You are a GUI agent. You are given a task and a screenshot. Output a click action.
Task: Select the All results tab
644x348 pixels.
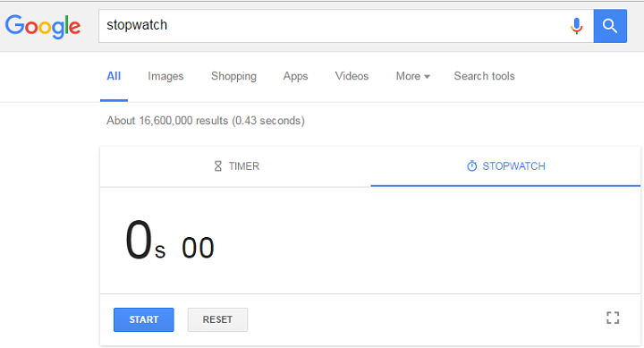point(114,76)
